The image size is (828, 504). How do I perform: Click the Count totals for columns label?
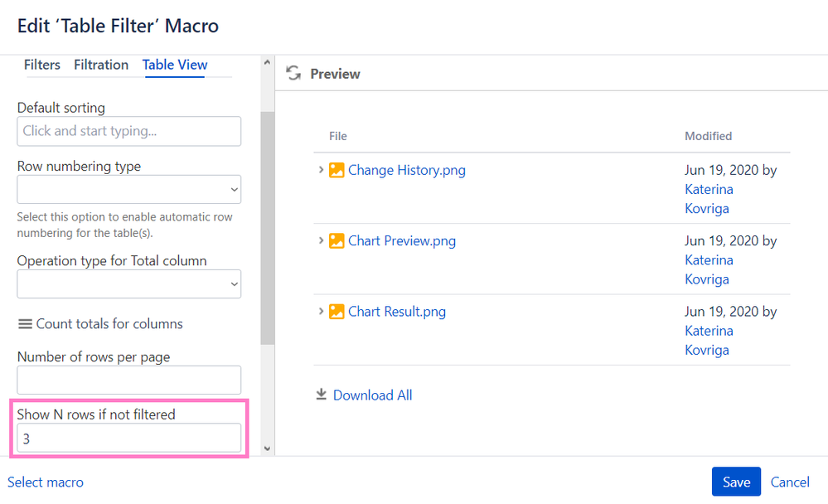[x=109, y=324]
